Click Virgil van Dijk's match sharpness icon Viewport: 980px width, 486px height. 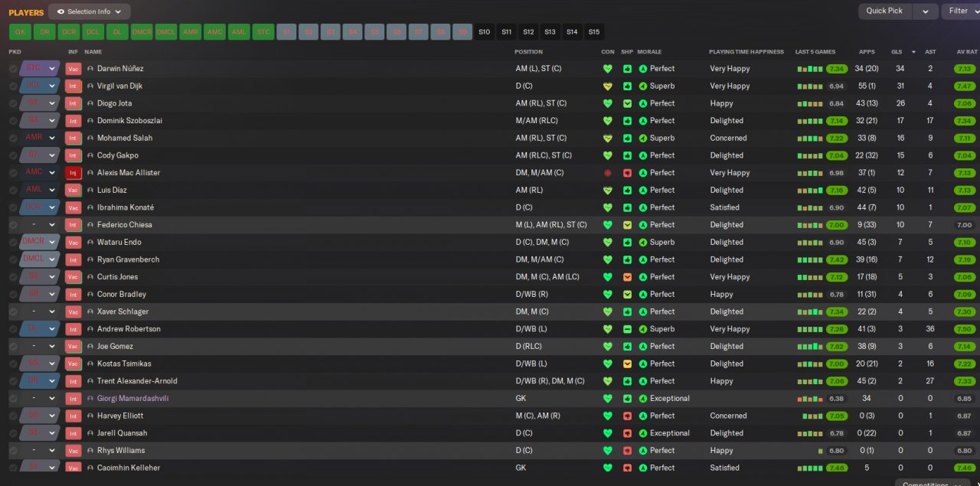(627, 86)
